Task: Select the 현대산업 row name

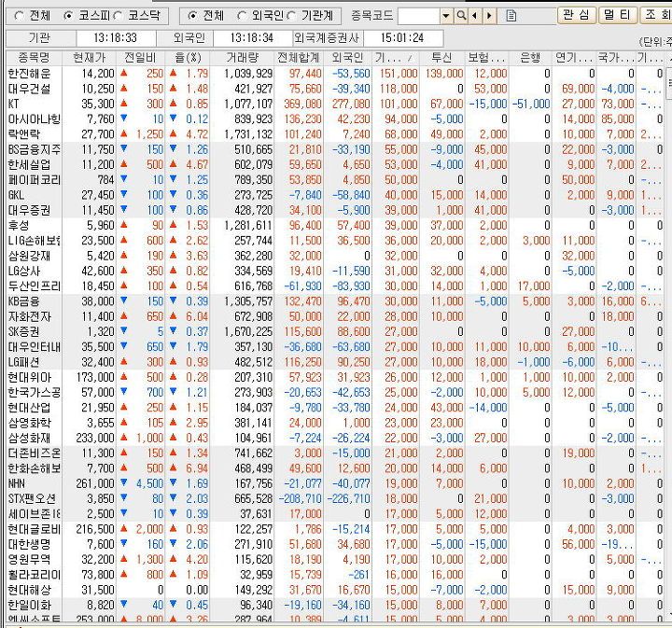Action: pos(29,408)
